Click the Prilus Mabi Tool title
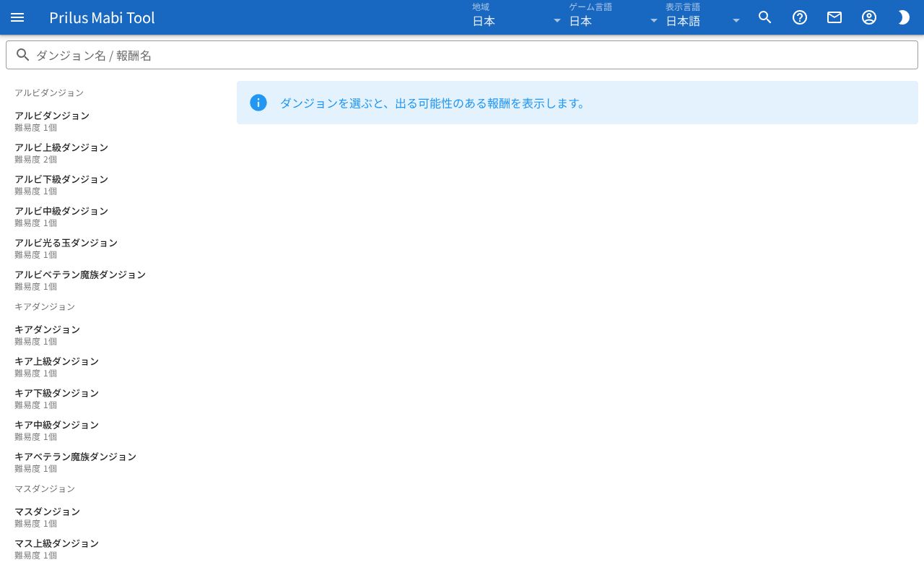The image size is (924, 578). coord(102,17)
